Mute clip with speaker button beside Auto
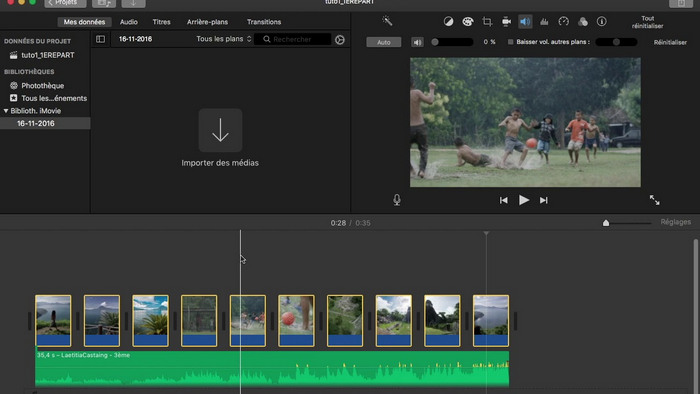The width and height of the screenshot is (700, 394). (x=417, y=42)
